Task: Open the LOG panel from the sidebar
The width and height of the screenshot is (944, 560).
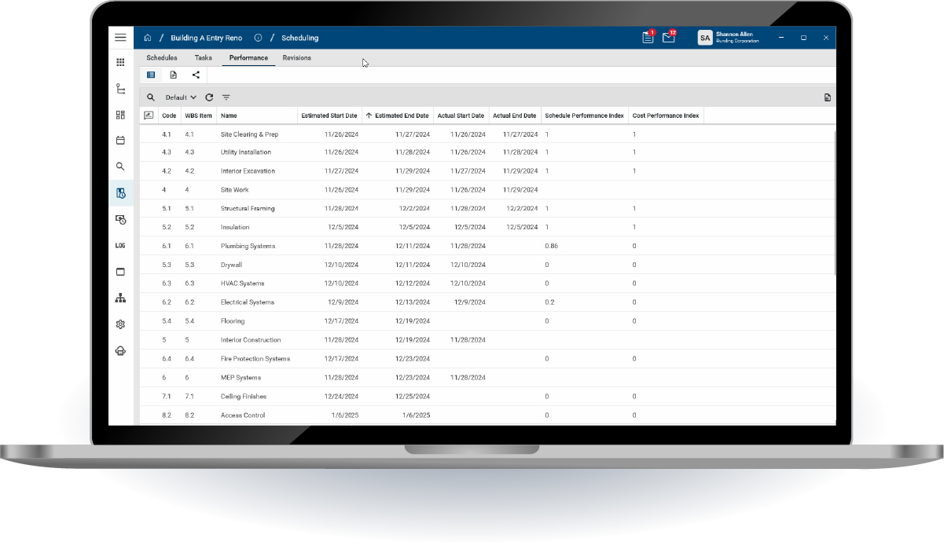Action: point(120,245)
